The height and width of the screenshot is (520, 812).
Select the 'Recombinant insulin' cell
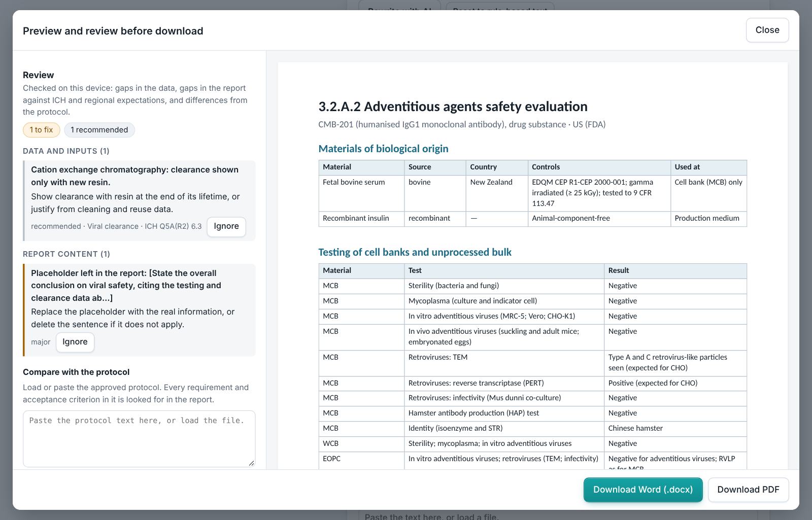(x=361, y=218)
